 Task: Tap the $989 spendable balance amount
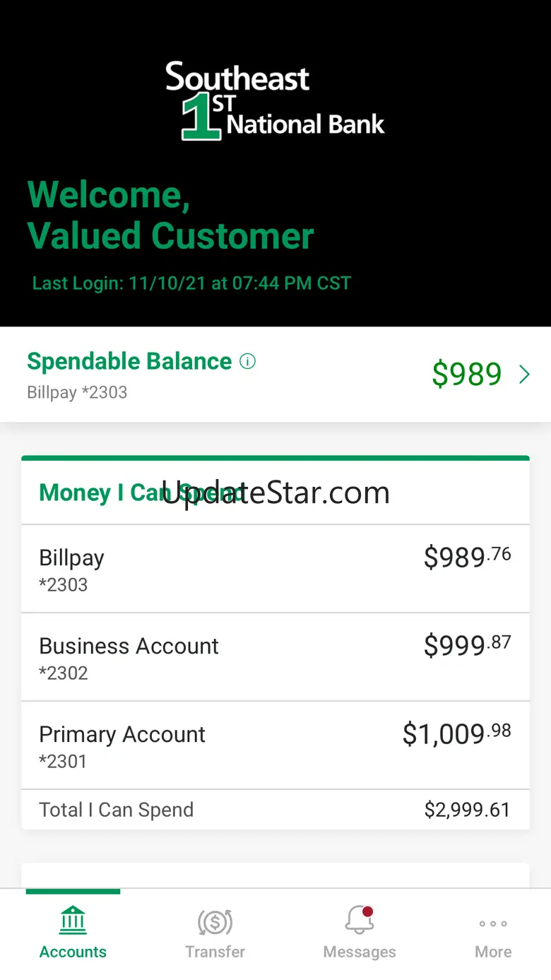coord(466,374)
